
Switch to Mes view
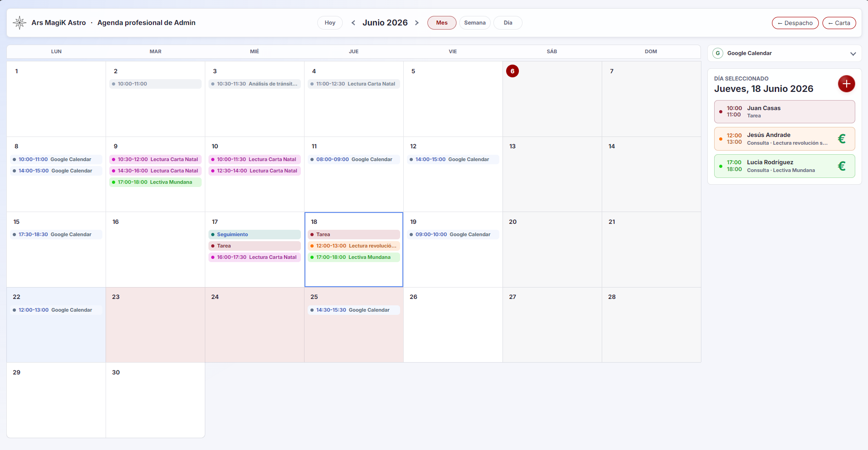coord(442,23)
